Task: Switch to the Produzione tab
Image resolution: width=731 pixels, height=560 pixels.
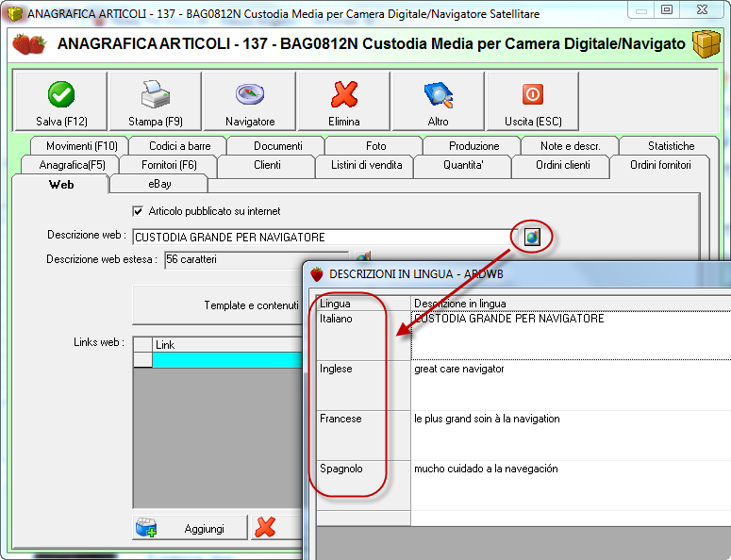Action: point(474,146)
